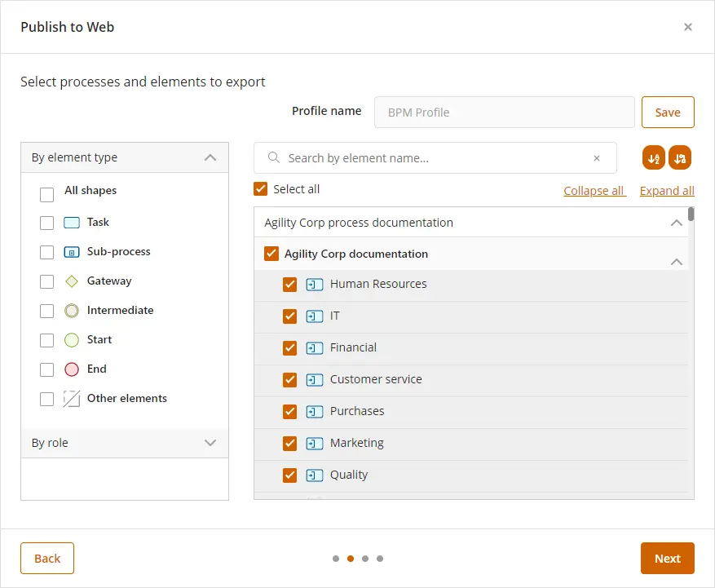Click the sort descending icon button
715x588 pixels.
[680, 158]
